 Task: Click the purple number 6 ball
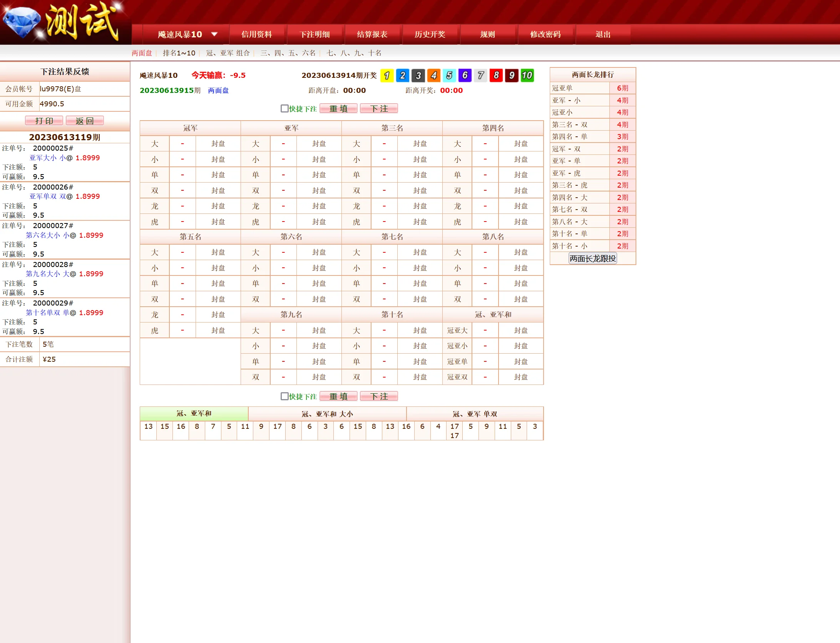465,76
